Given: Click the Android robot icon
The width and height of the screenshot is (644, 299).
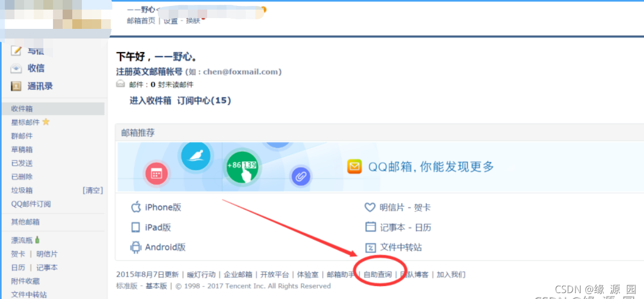Looking at the screenshot, I should coord(136,247).
